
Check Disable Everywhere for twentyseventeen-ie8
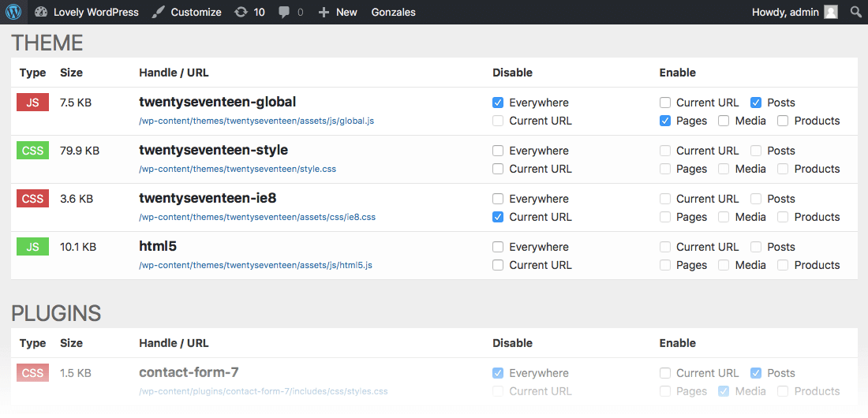(498, 199)
